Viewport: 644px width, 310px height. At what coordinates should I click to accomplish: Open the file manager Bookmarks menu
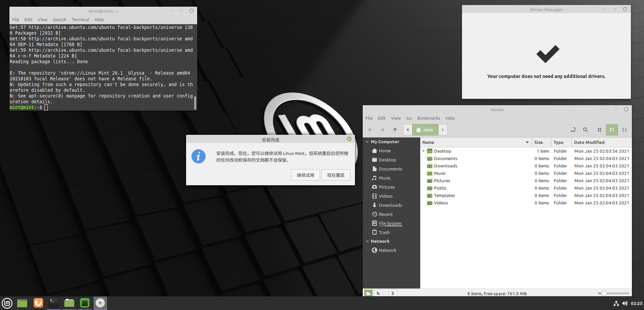click(428, 118)
